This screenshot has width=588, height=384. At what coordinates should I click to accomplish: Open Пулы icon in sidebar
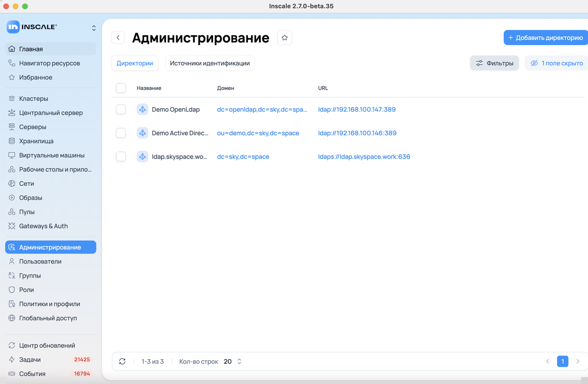pyautogui.click(x=12, y=212)
